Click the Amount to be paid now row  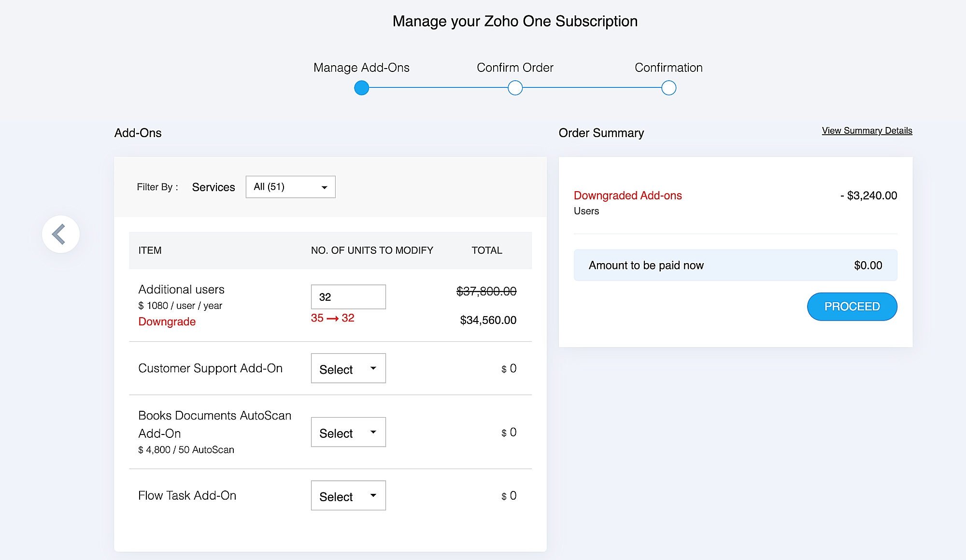click(736, 265)
